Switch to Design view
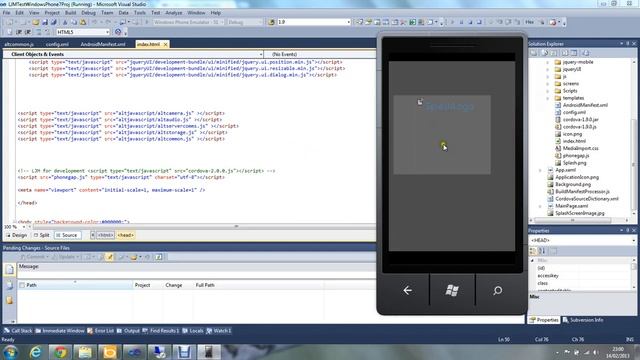Viewport: 640px width, 360px height. click(x=16, y=235)
